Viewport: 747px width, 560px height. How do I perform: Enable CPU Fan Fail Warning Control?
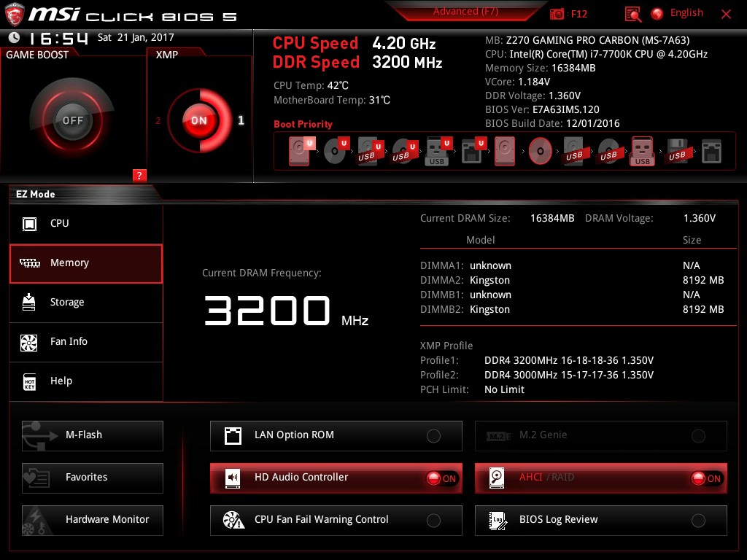pos(336,520)
